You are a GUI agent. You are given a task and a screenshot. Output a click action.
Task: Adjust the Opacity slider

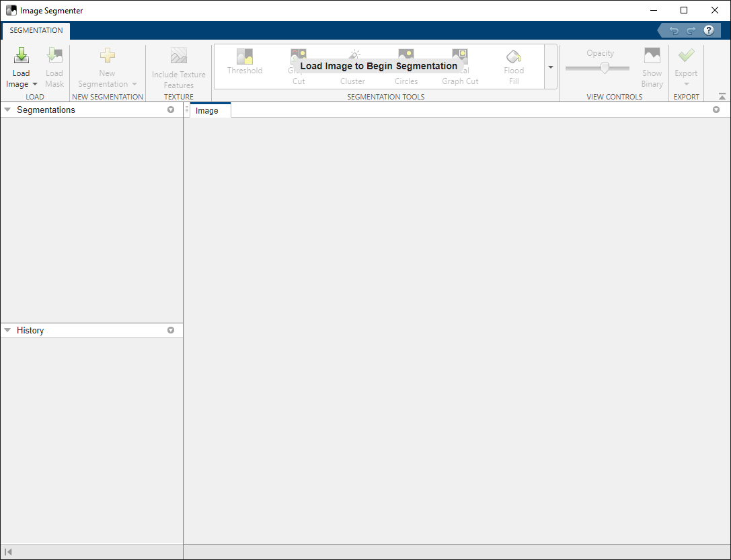[605, 68]
